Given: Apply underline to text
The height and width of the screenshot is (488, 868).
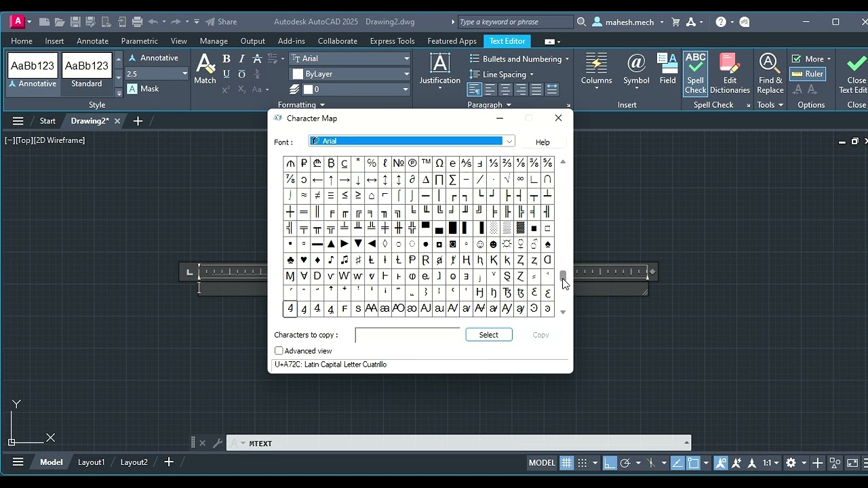Looking at the screenshot, I should click(226, 74).
